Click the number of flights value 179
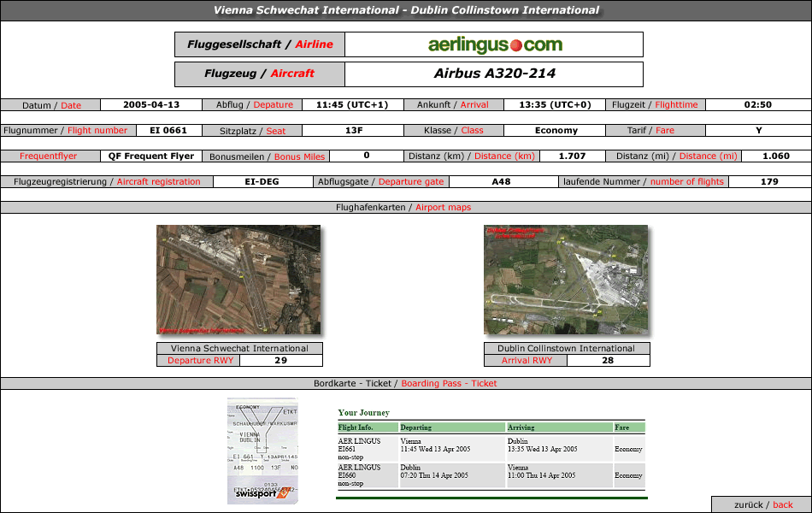The width and height of the screenshot is (812, 513). [769, 182]
